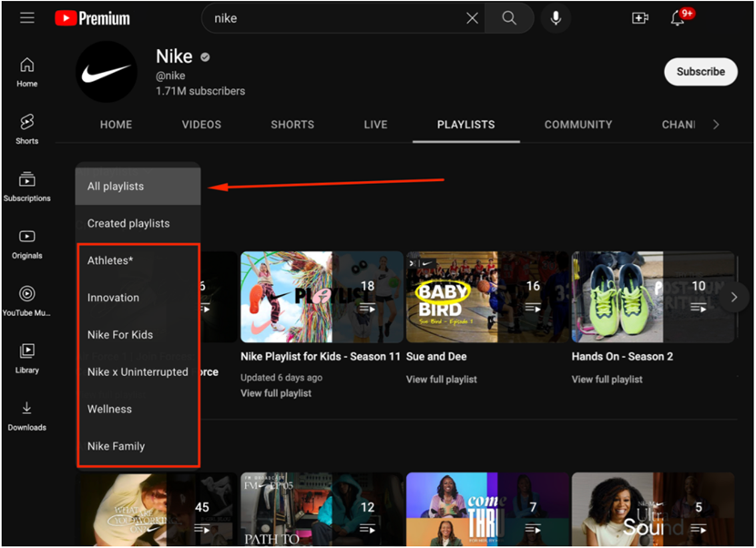
Task: Open the Hands On green shoes thumbnail
Action: [652, 297]
